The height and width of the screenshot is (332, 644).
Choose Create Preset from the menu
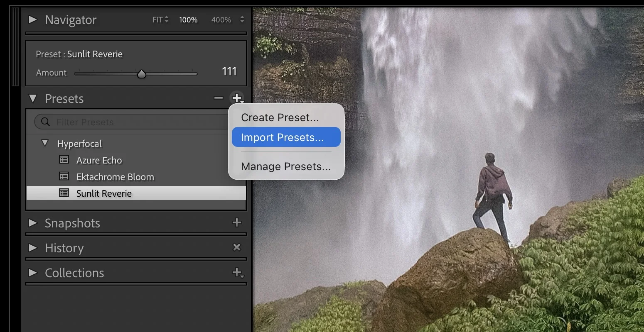[280, 117]
